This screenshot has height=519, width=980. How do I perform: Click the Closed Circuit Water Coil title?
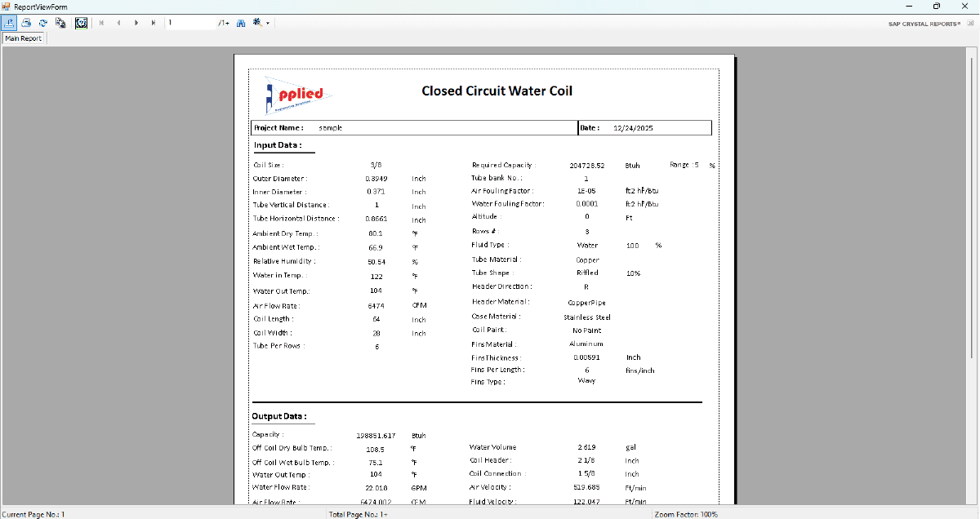tap(497, 91)
